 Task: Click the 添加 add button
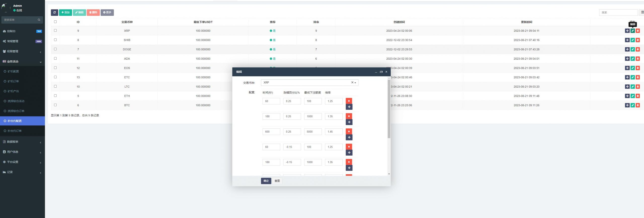[x=65, y=12]
